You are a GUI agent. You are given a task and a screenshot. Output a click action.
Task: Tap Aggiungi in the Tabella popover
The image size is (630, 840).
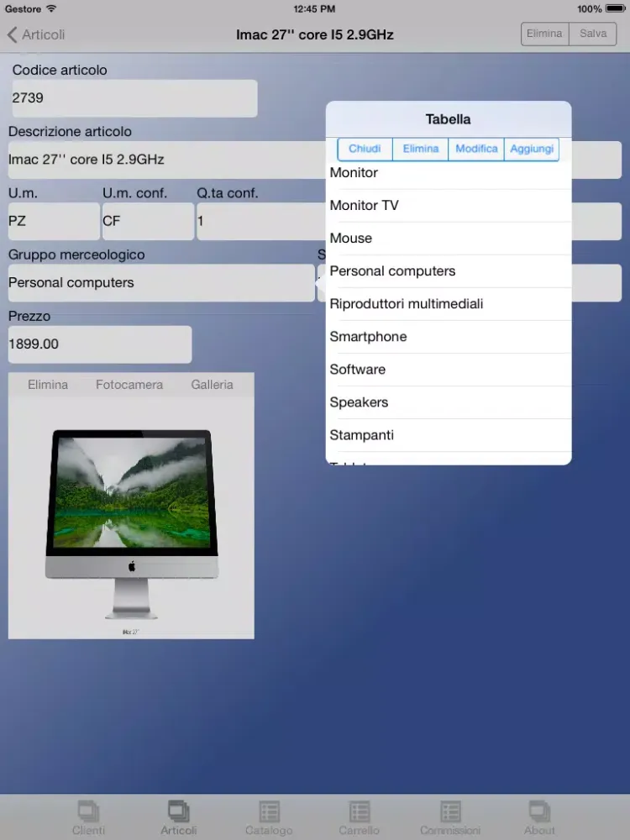532,149
